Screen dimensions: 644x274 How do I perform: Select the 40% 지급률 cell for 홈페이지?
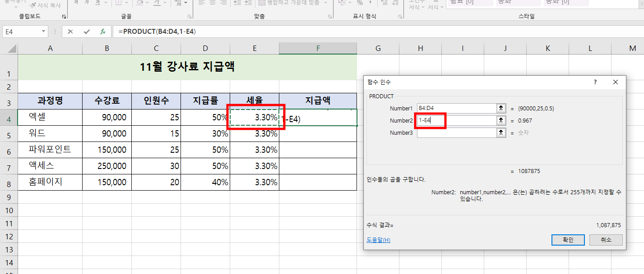(x=205, y=182)
